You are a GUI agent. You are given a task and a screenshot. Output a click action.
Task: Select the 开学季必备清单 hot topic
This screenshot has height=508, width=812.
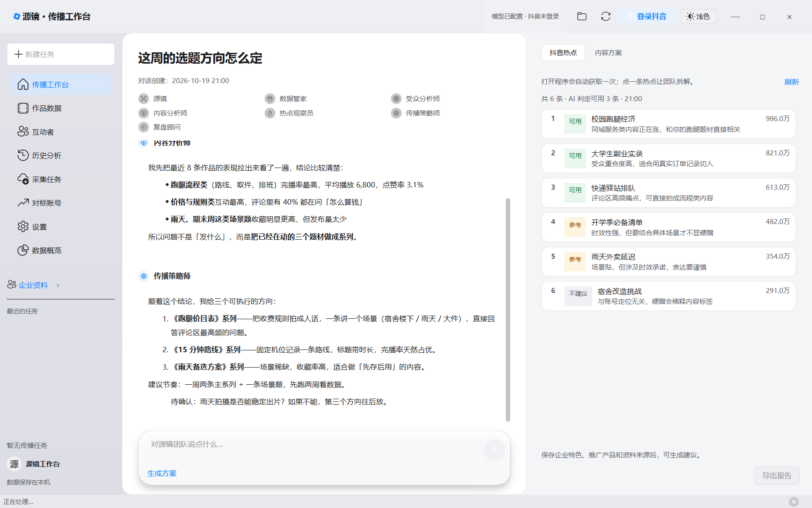(x=669, y=227)
